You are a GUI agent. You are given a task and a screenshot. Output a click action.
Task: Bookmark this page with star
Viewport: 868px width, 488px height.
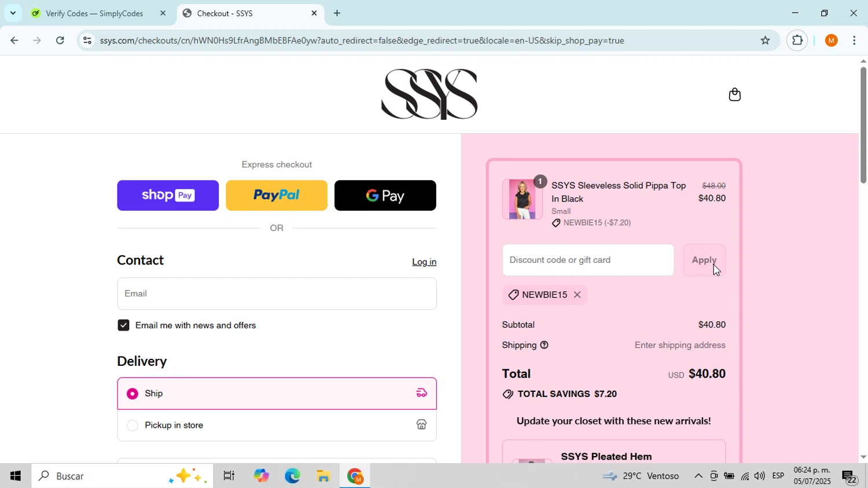[765, 41]
